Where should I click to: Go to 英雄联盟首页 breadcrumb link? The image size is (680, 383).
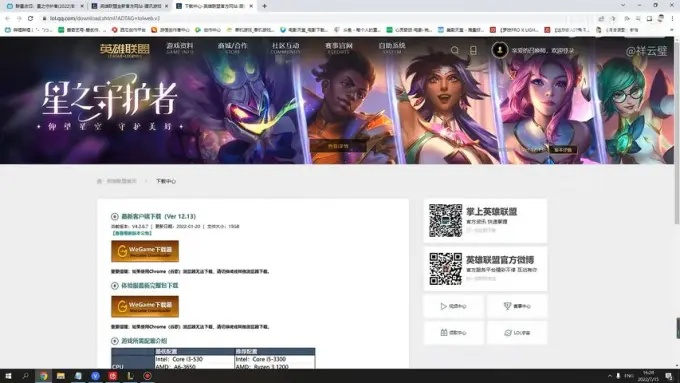pyautogui.click(x=122, y=181)
